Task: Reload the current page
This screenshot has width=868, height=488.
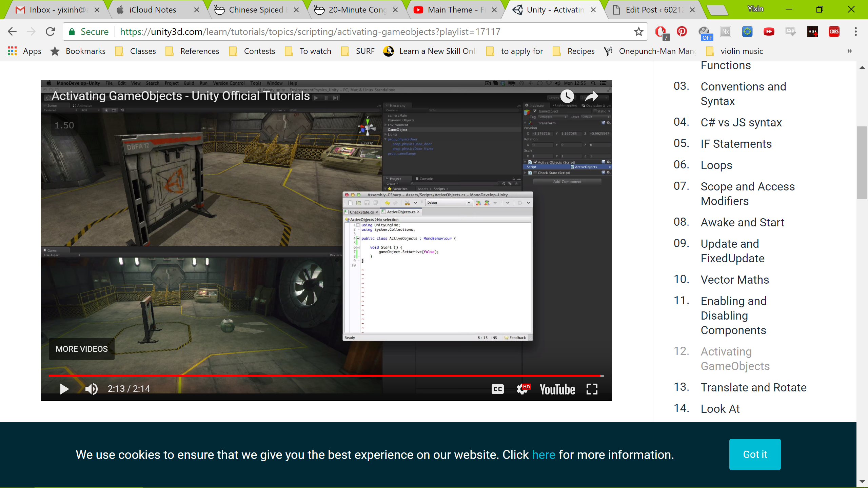Action: [x=51, y=32]
